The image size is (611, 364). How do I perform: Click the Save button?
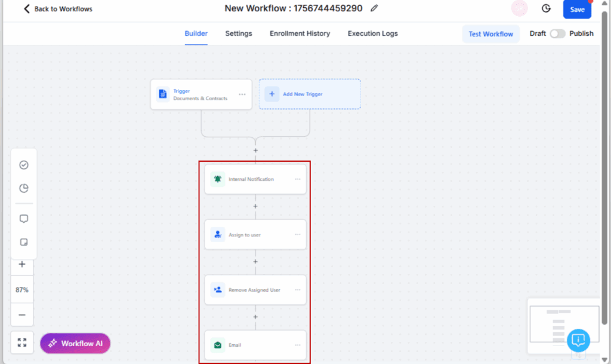(577, 10)
